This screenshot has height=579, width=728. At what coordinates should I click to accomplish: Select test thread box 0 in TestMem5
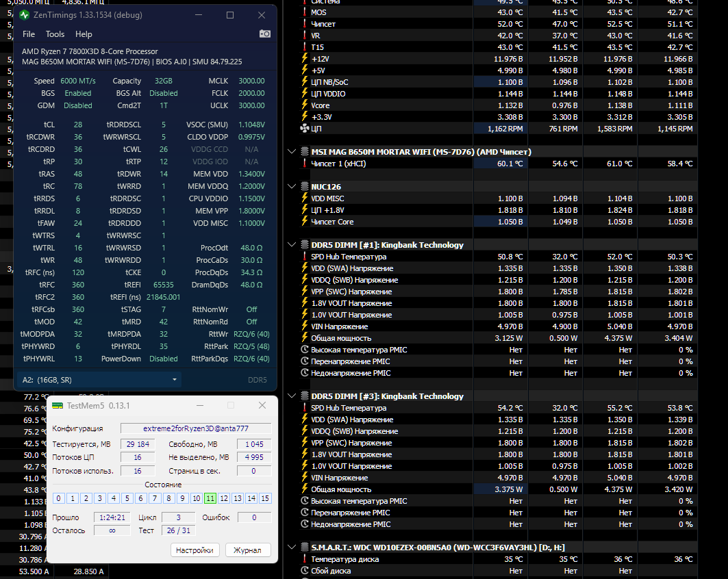(58, 498)
